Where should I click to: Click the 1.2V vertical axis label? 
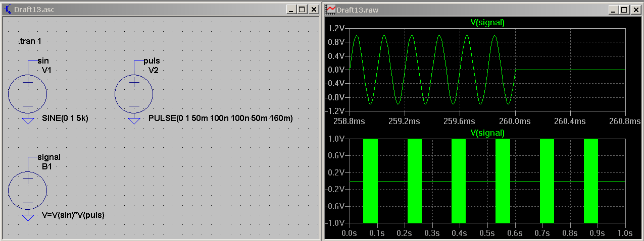coord(336,28)
